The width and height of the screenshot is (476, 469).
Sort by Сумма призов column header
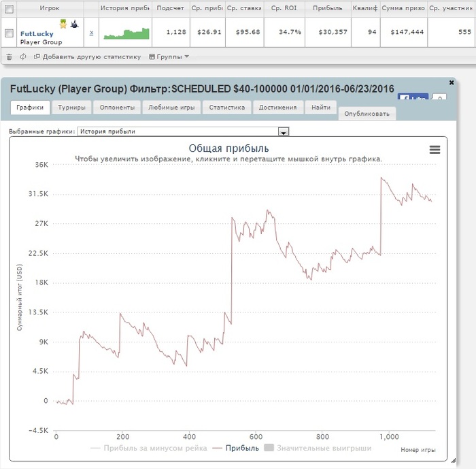[403, 8]
